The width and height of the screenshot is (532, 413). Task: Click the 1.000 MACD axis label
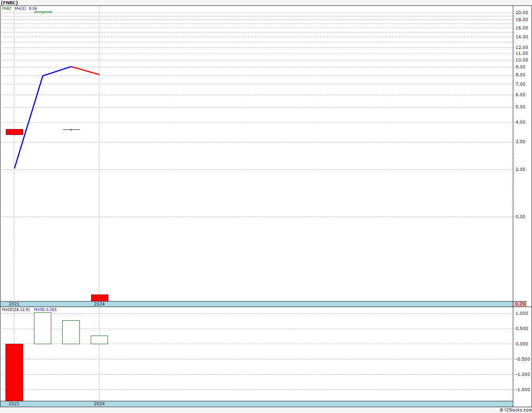click(x=522, y=313)
